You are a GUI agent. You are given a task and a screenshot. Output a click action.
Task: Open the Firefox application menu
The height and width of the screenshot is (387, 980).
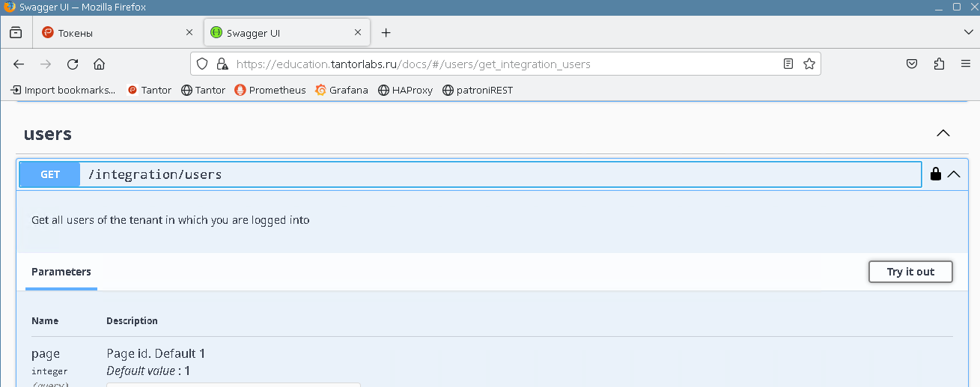tap(966, 64)
